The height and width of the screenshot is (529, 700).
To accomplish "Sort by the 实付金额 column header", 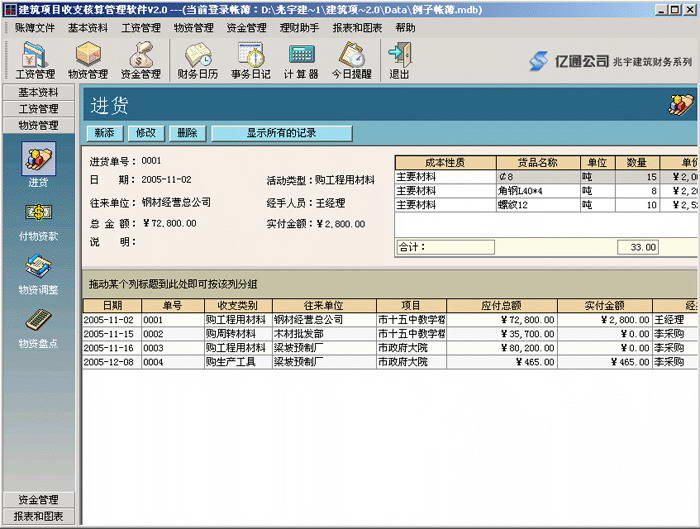I will point(605,306).
